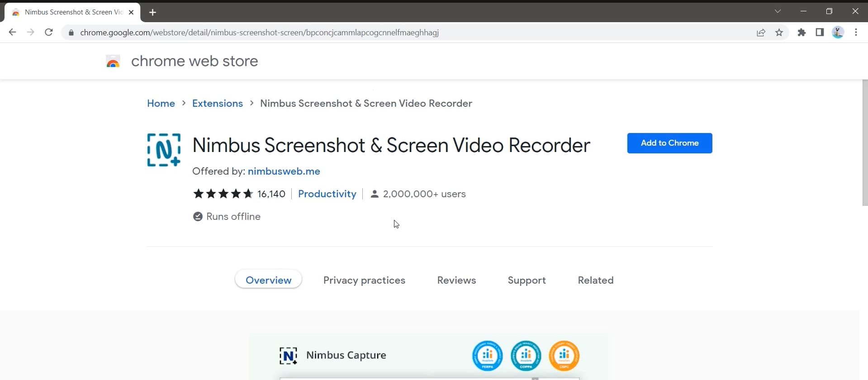The width and height of the screenshot is (868, 380).
Task: Open a new browser tab
Action: click(x=152, y=12)
